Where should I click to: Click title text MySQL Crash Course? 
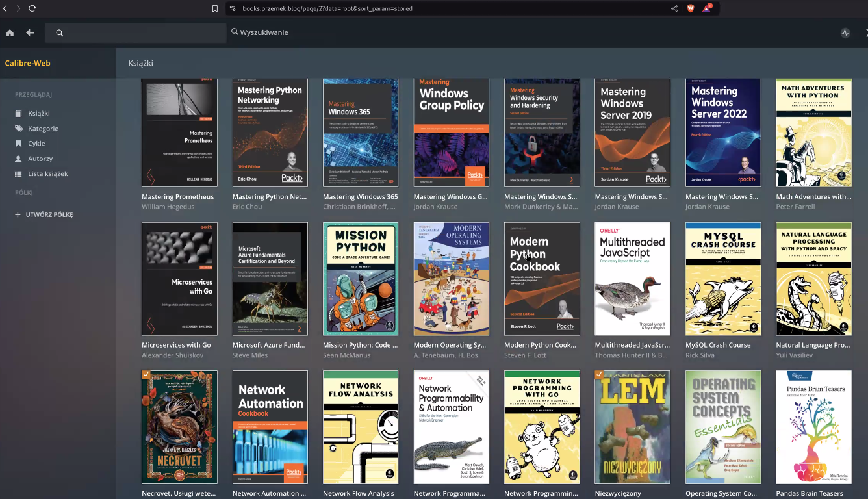point(718,345)
